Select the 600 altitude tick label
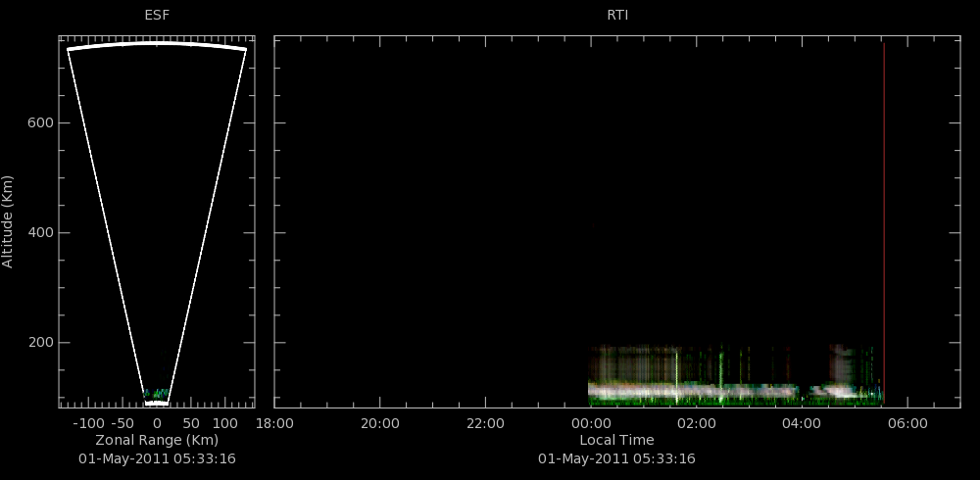The image size is (980, 480). [40, 123]
